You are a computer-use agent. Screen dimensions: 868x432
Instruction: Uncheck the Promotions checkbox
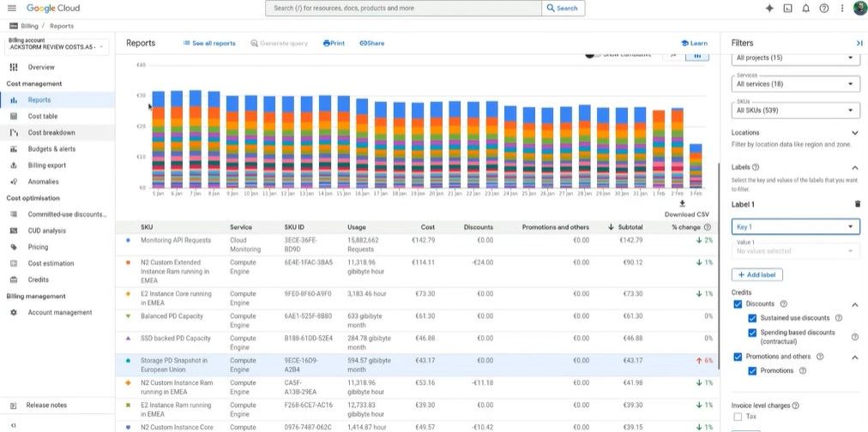[751, 370]
